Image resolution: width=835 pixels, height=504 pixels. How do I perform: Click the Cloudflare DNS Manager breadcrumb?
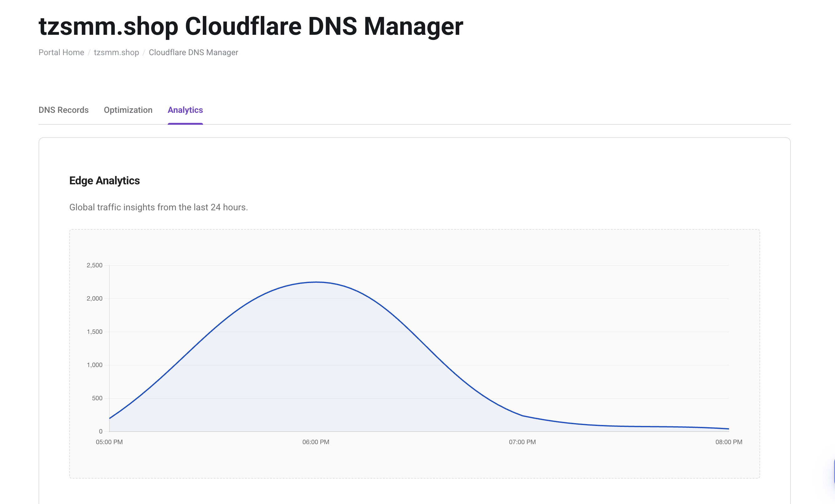point(193,53)
